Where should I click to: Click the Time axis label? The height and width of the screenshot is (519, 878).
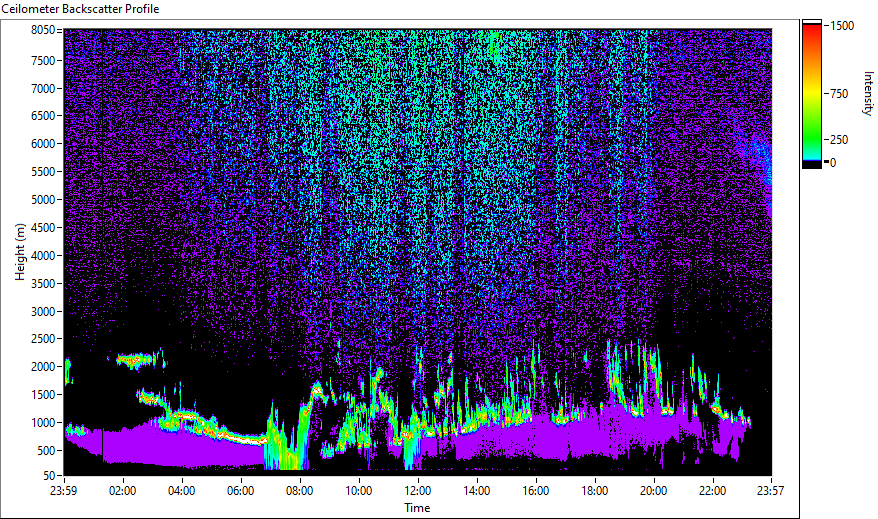click(417, 508)
